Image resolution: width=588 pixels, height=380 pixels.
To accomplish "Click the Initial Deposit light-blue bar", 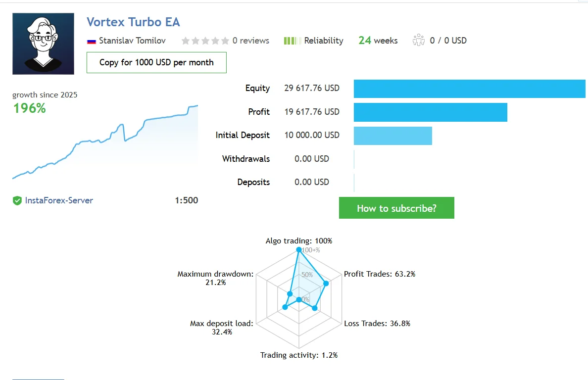I will click(x=392, y=136).
